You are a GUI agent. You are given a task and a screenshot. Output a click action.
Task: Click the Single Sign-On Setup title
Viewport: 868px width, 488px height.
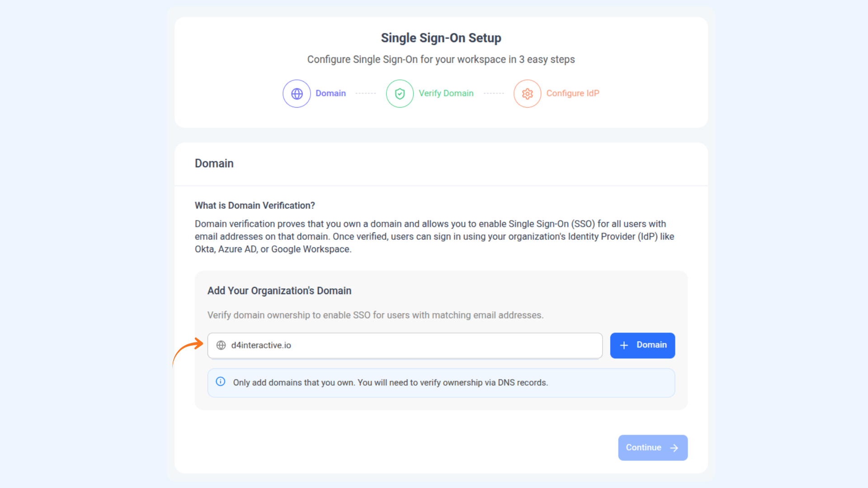[x=441, y=38]
